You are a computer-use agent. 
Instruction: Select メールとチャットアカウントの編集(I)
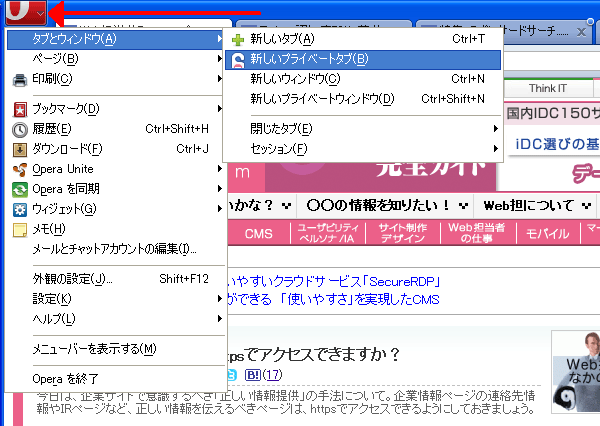[x=115, y=249]
